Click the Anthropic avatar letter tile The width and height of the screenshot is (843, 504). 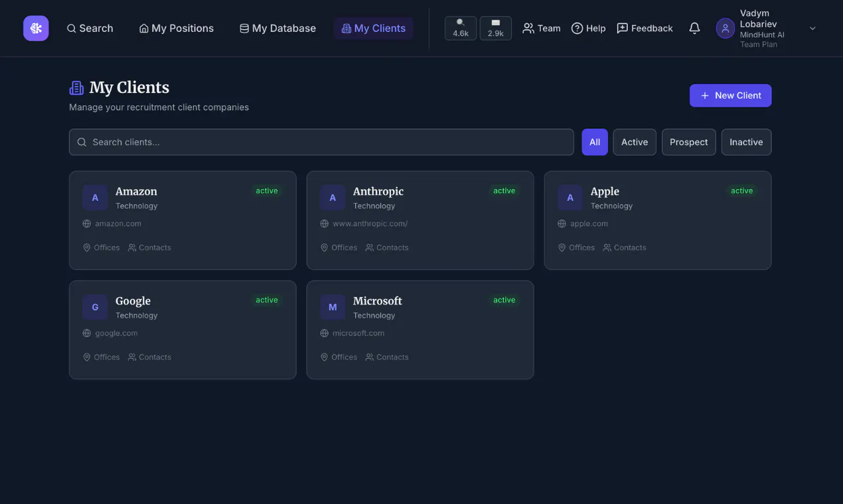click(333, 198)
